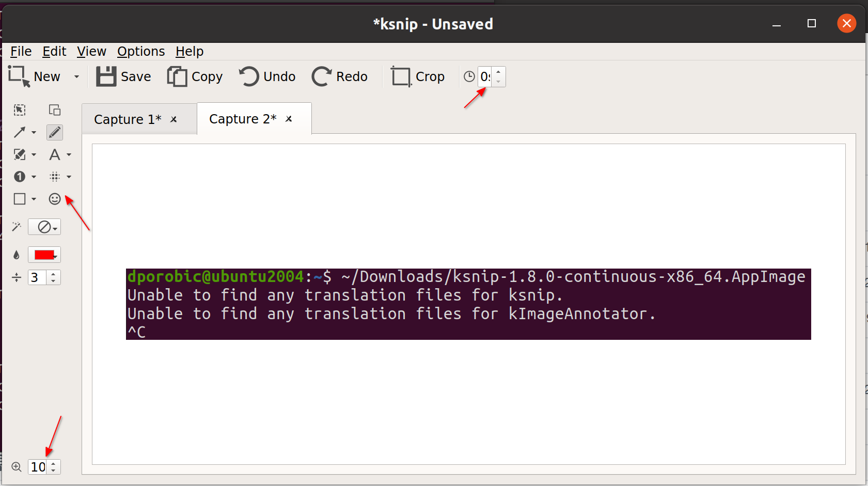Activate the Crop tool

point(418,76)
